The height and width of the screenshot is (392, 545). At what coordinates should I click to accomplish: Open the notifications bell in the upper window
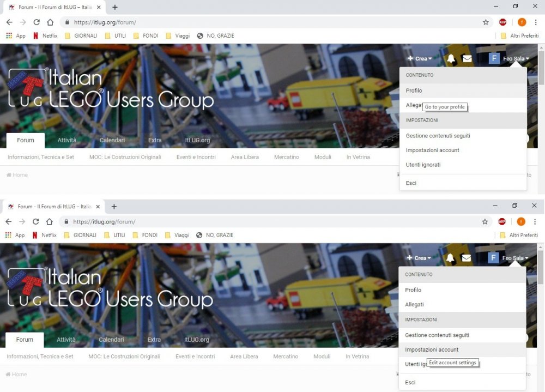coord(451,58)
